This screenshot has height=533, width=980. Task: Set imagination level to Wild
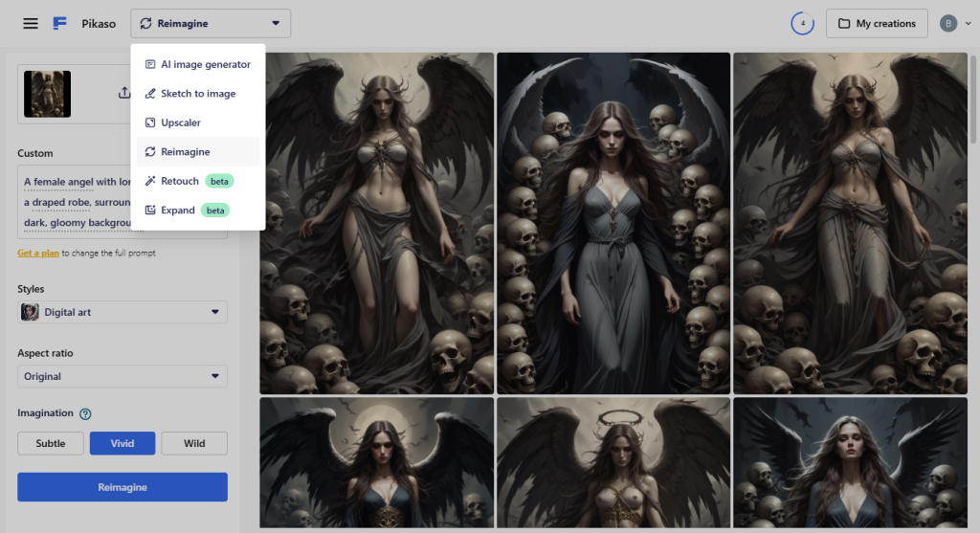(x=194, y=443)
